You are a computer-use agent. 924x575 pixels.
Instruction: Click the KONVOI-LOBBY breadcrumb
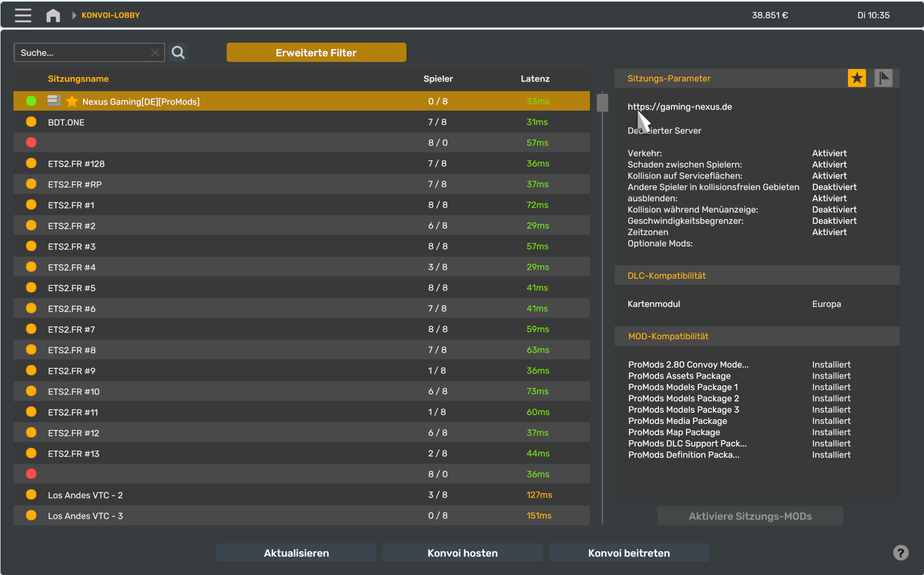(111, 15)
